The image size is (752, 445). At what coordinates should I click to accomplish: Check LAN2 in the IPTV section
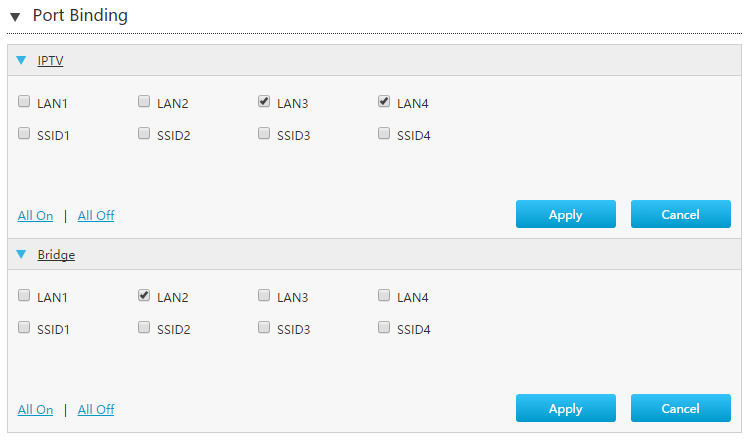(x=144, y=102)
